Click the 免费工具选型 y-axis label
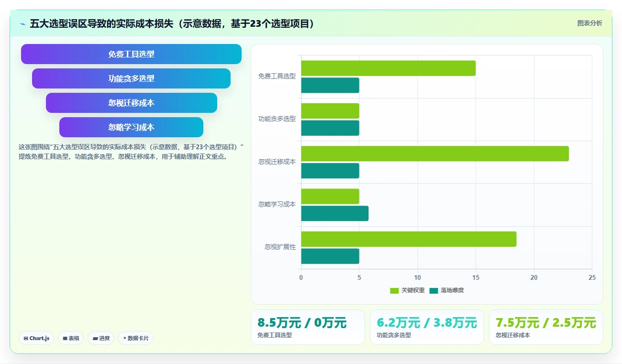 (x=277, y=76)
